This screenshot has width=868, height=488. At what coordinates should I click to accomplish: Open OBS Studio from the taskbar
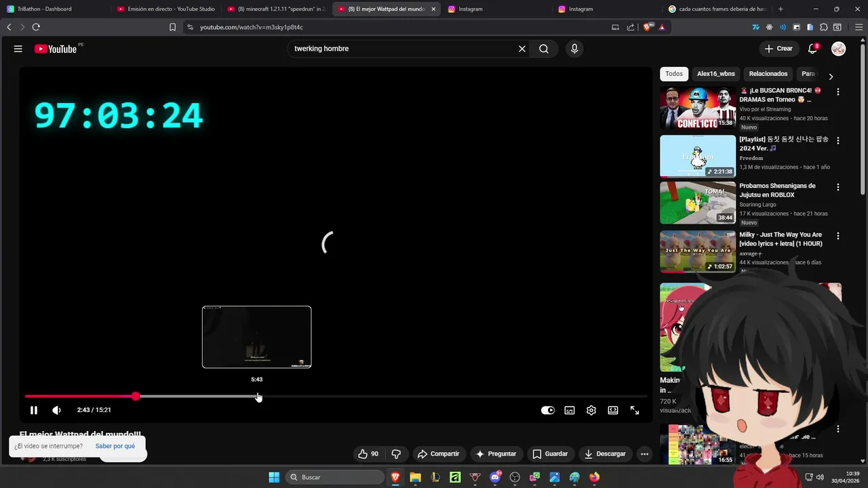[515, 477]
